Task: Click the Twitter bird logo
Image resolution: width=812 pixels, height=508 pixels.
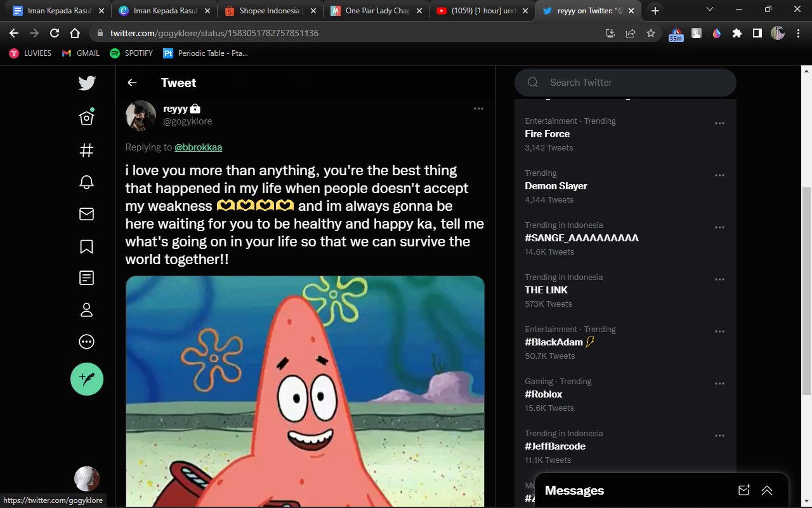Action: point(86,83)
